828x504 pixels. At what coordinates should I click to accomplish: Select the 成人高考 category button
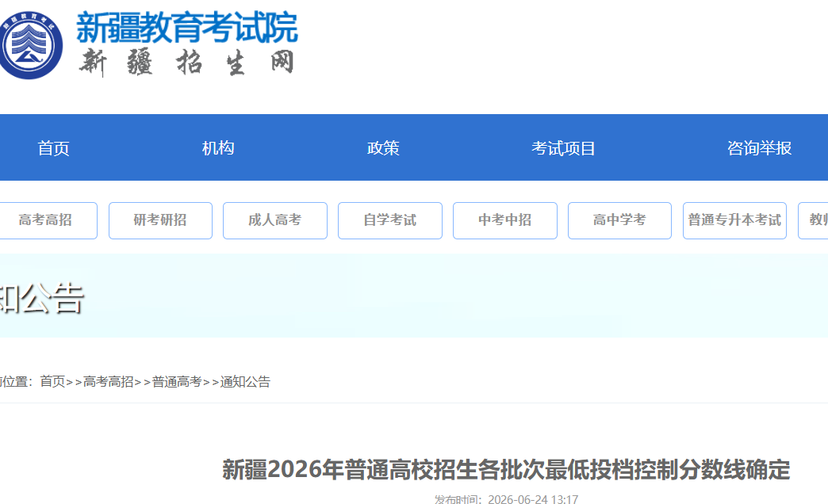pyautogui.click(x=275, y=220)
